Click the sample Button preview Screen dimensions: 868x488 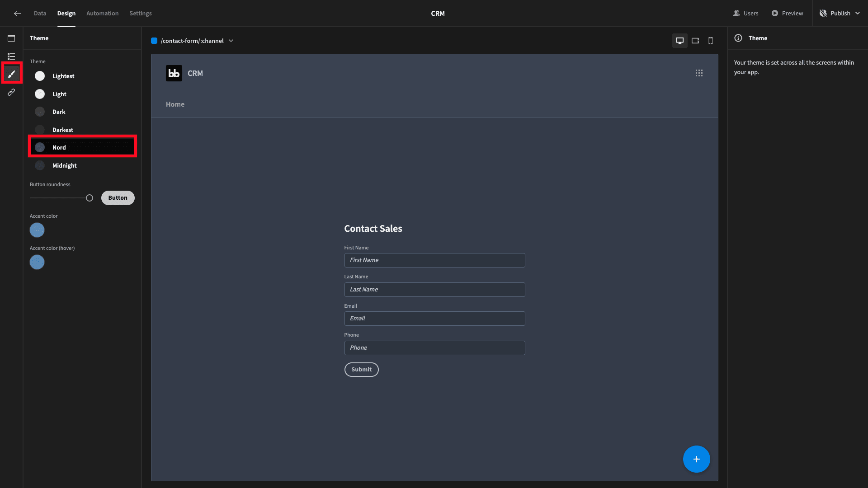tap(118, 198)
